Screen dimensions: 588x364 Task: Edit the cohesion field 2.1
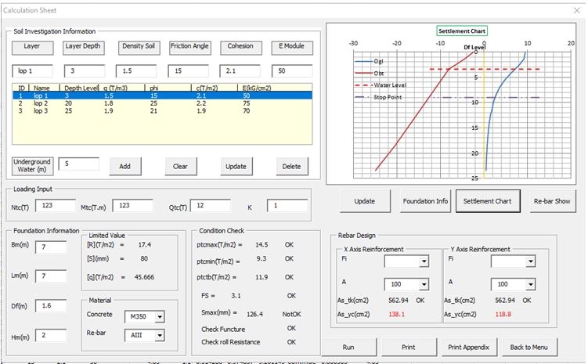coord(240,71)
